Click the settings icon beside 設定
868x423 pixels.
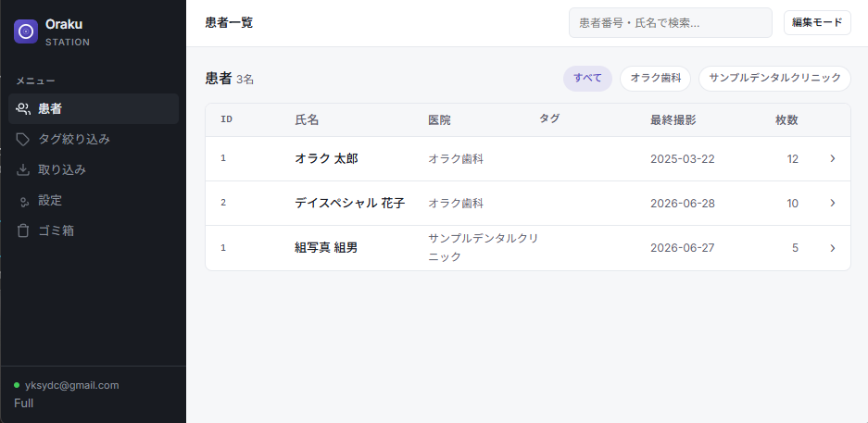pos(23,201)
